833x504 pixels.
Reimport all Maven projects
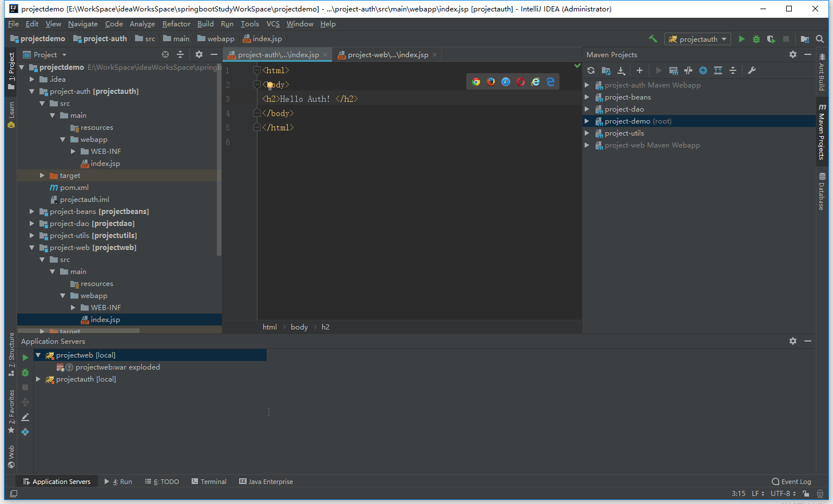591,70
